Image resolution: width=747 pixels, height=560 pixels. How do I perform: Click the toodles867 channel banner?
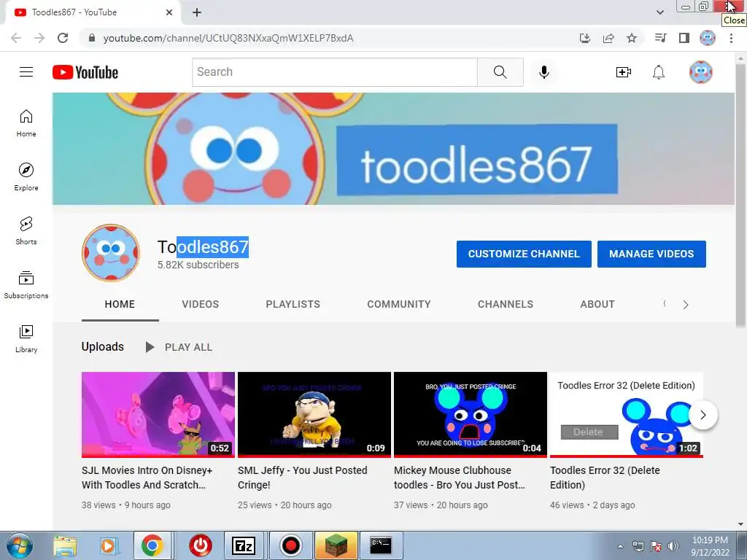click(x=393, y=149)
